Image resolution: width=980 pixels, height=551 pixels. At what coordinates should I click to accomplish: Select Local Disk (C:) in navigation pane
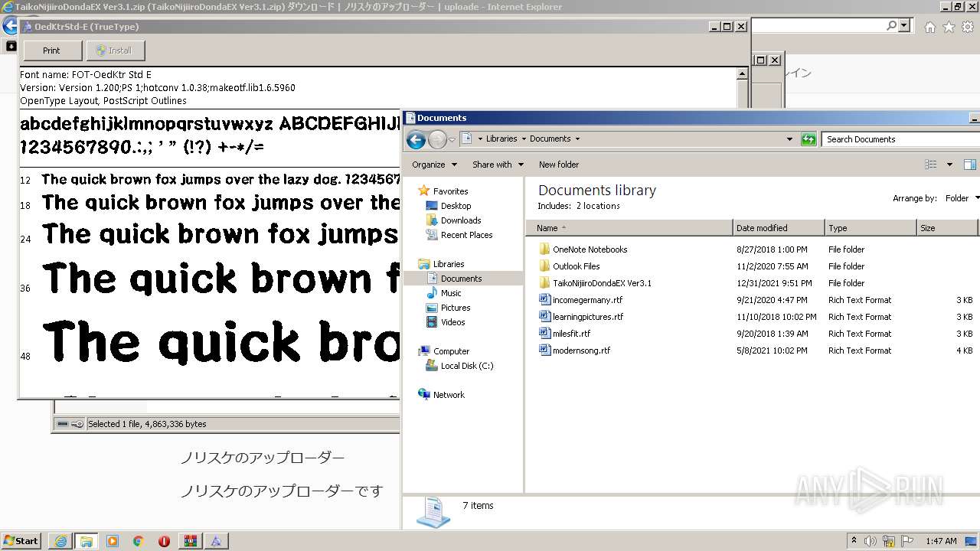coord(466,366)
